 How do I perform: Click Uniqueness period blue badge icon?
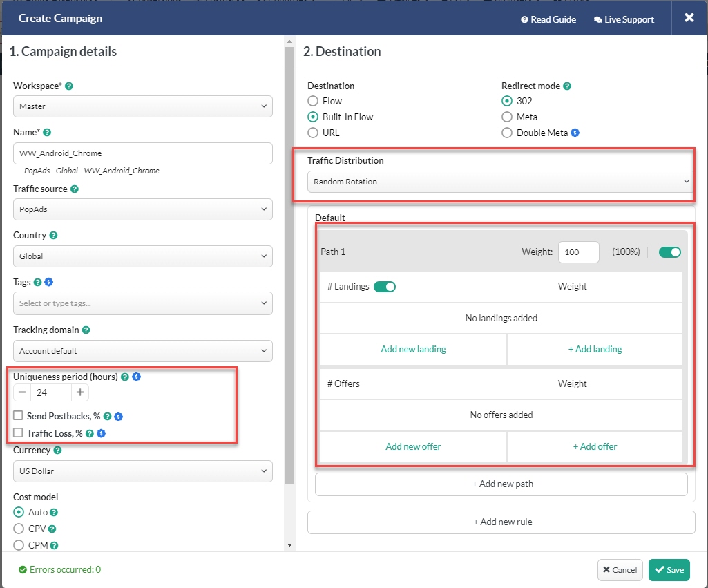tap(136, 377)
